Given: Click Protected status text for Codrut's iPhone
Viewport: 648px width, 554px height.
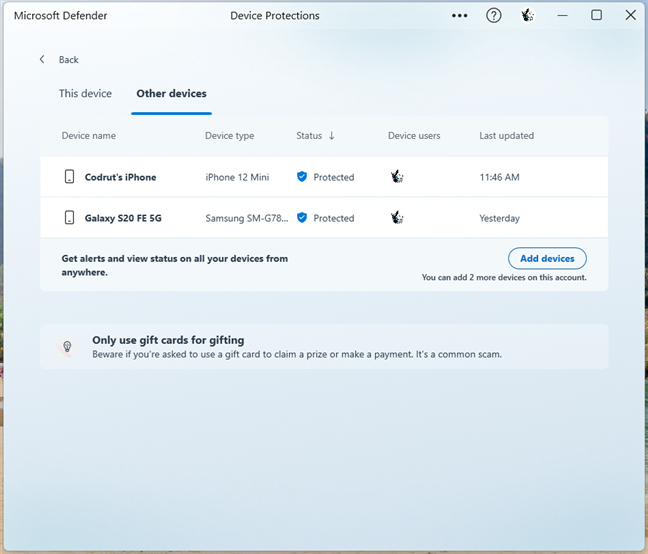Looking at the screenshot, I should point(334,177).
